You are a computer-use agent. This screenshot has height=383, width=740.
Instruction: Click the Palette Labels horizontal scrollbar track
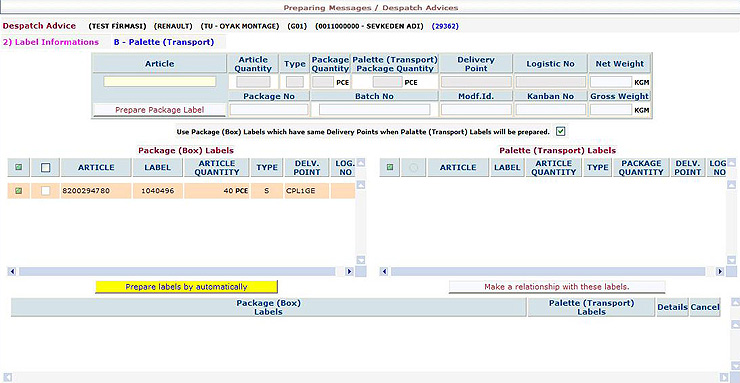coord(548,272)
